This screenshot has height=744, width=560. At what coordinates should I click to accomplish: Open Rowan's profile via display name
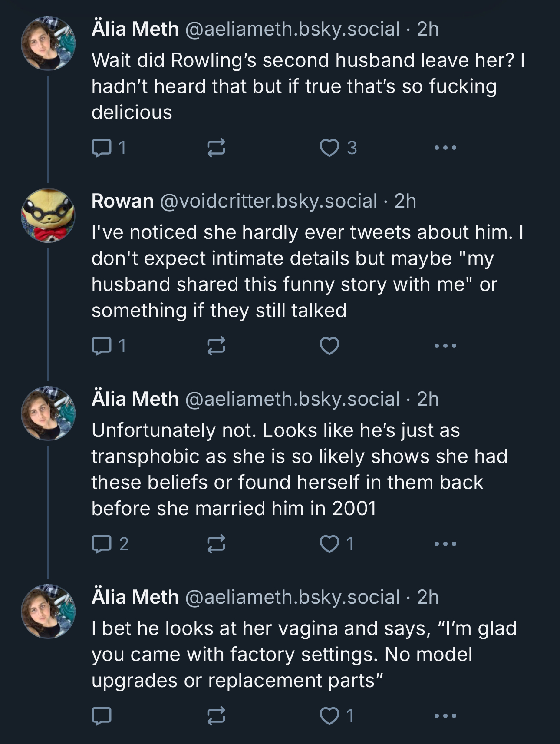(122, 201)
